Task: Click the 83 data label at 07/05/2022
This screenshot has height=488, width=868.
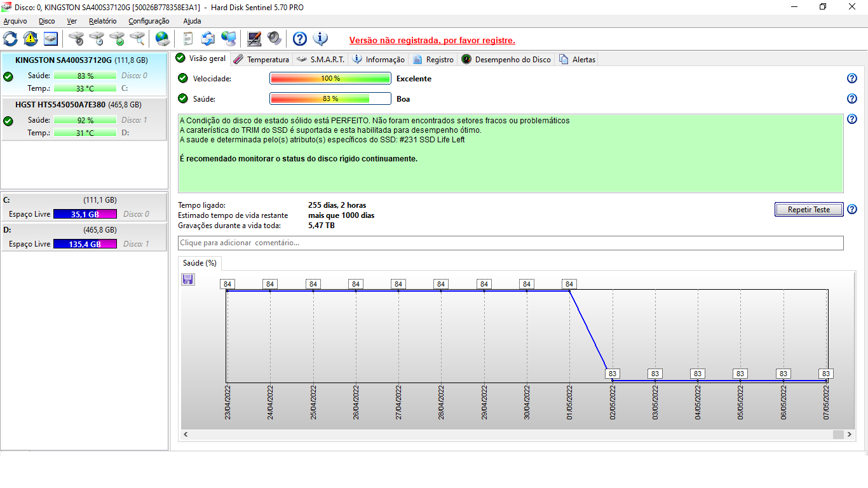Action: tap(825, 374)
